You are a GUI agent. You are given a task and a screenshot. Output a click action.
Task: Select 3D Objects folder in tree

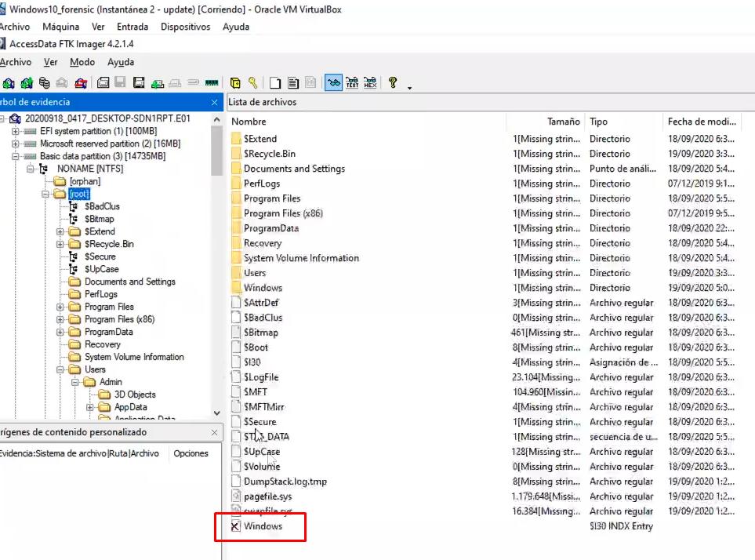click(x=135, y=395)
